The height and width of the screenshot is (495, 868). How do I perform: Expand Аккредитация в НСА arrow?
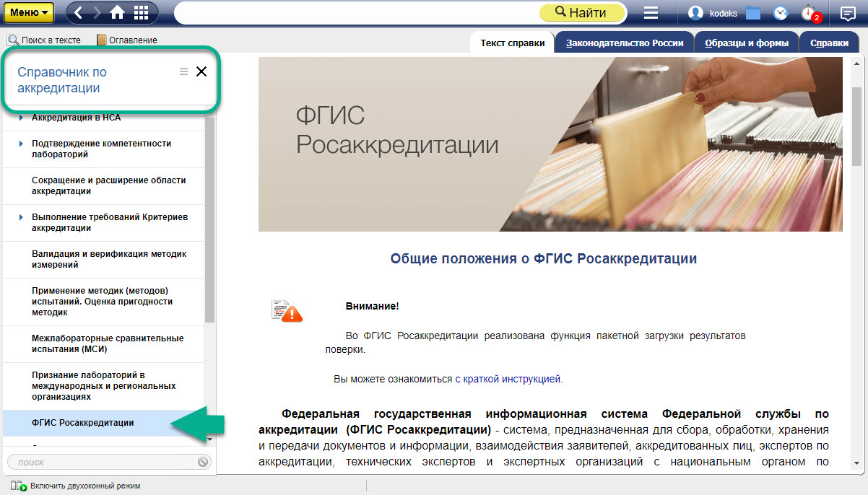coord(22,118)
